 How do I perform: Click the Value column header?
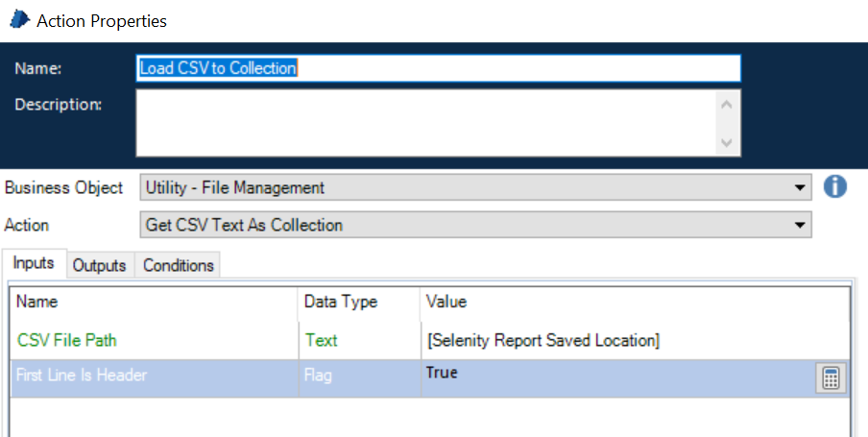coord(446,302)
